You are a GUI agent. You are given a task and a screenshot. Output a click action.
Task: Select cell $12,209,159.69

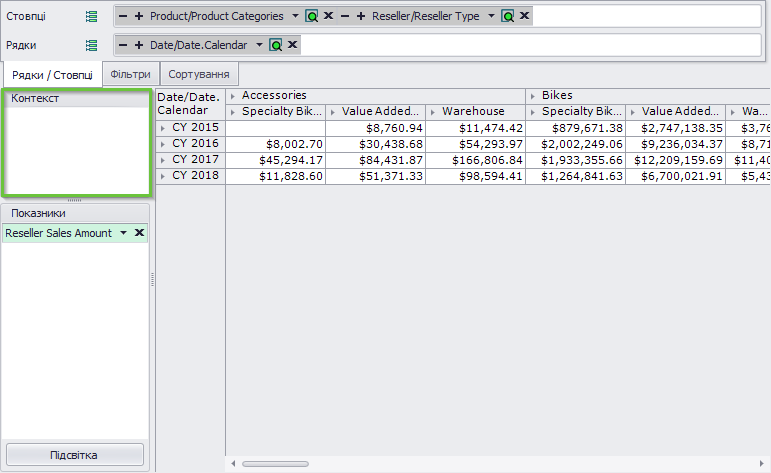coord(676,160)
